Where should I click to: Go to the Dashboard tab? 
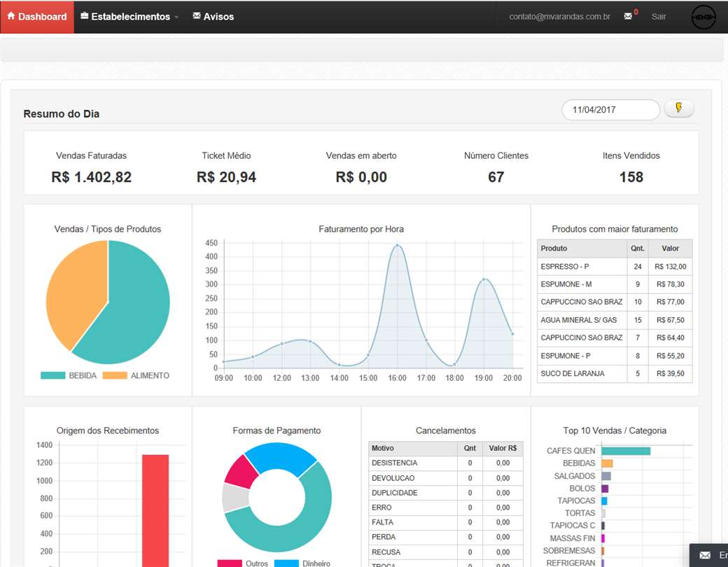coord(37,17)
